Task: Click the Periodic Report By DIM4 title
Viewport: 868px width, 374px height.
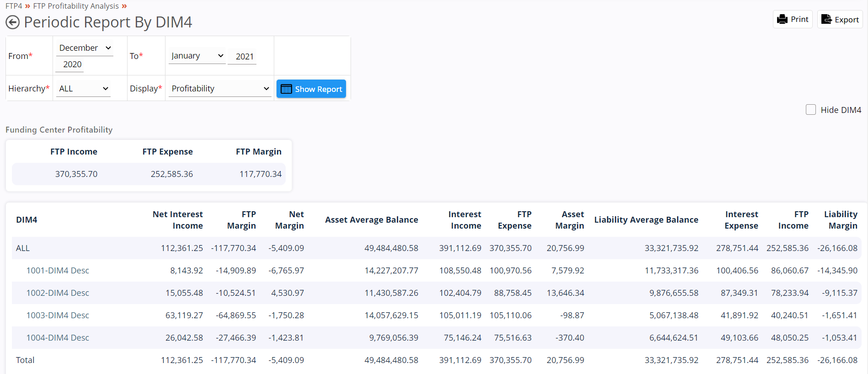Action: tap(108, 22)
